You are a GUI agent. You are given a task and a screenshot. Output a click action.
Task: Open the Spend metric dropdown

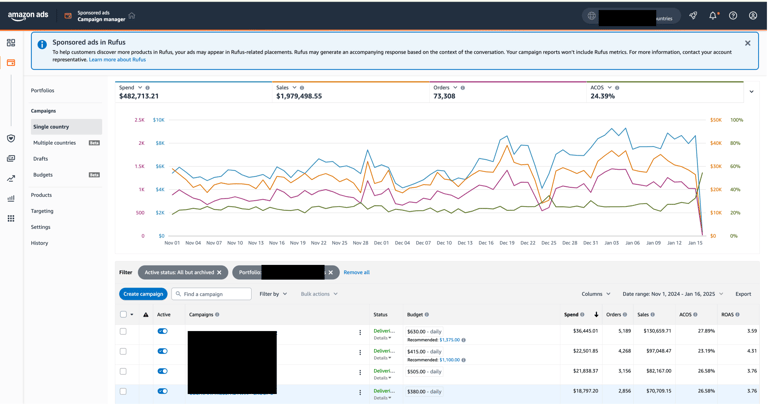(x=140, y=87)
